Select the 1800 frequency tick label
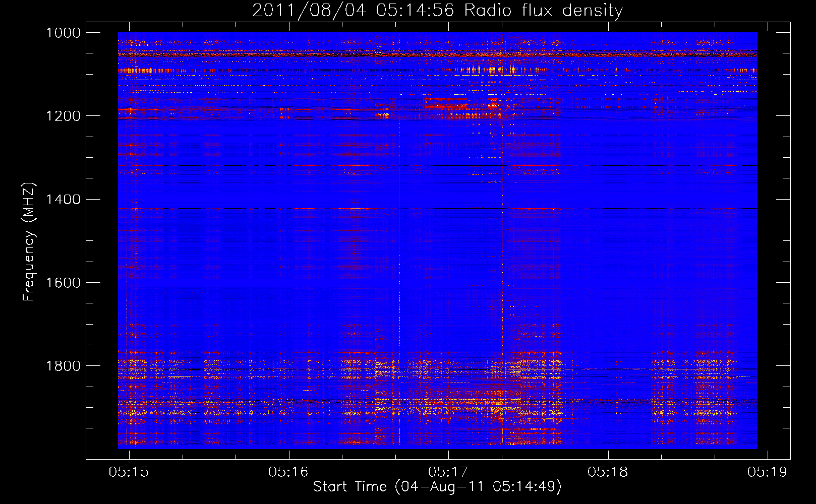816x504 pixels. (63, 366)
